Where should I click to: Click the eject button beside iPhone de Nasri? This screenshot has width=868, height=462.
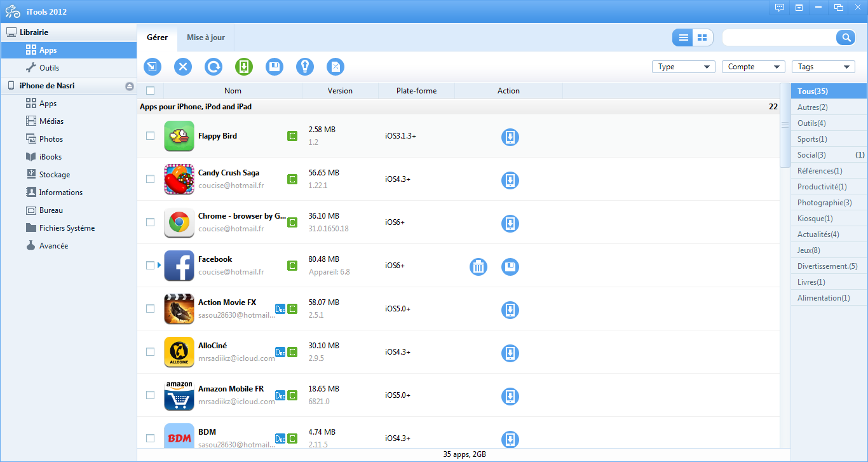[x=130, y=86]
